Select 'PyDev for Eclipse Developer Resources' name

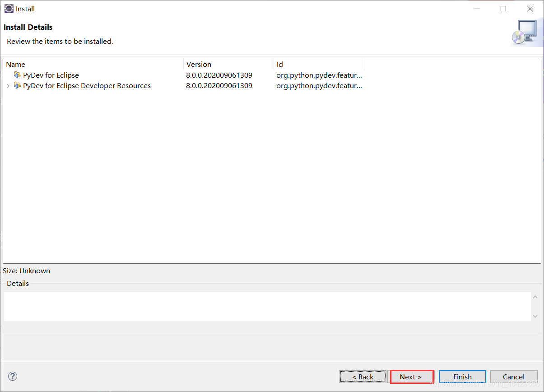click(87, 85)
